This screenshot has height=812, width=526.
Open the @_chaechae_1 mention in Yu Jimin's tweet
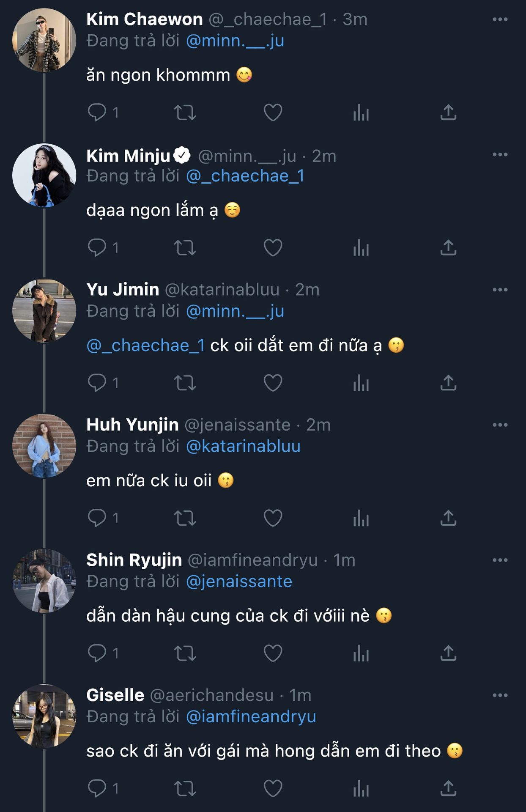tap(146, 346)
